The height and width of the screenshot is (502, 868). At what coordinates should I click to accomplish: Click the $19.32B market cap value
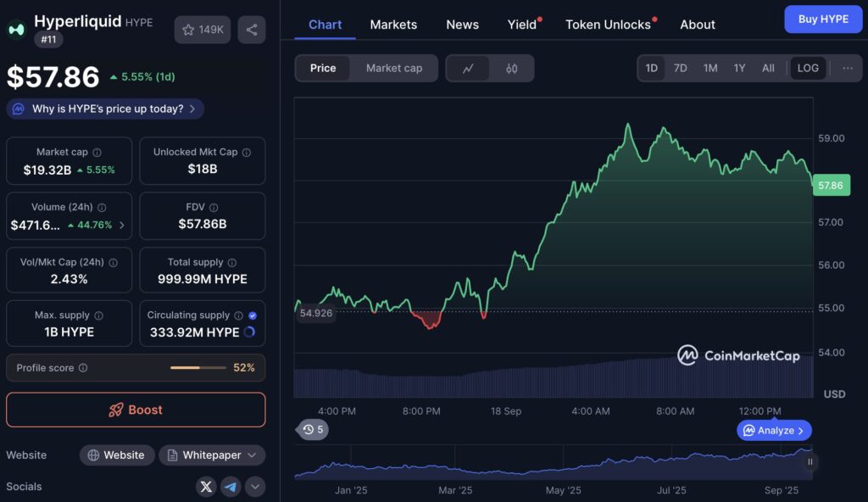point(47,170)
